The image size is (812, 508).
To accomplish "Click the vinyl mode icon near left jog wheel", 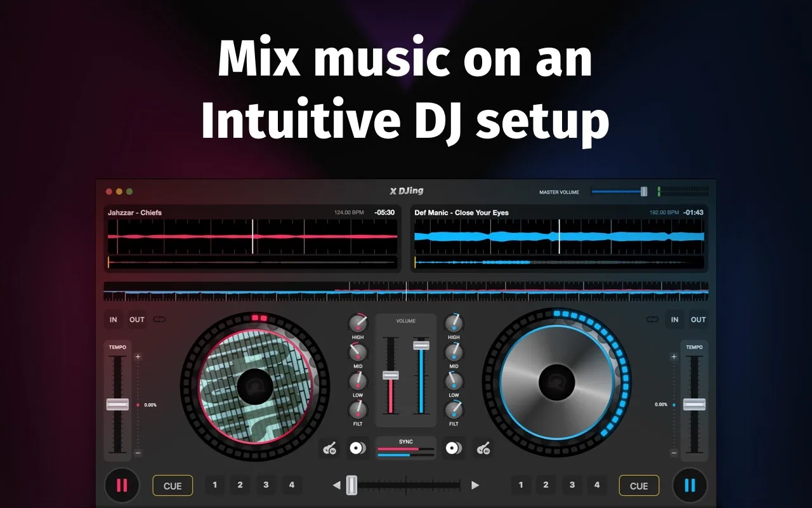I will point(357,448).
